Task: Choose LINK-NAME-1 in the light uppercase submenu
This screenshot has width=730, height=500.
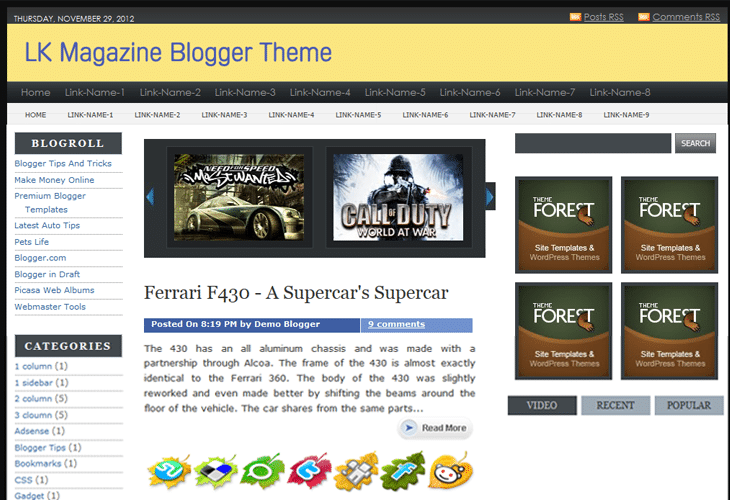Action: coord(90,115)
